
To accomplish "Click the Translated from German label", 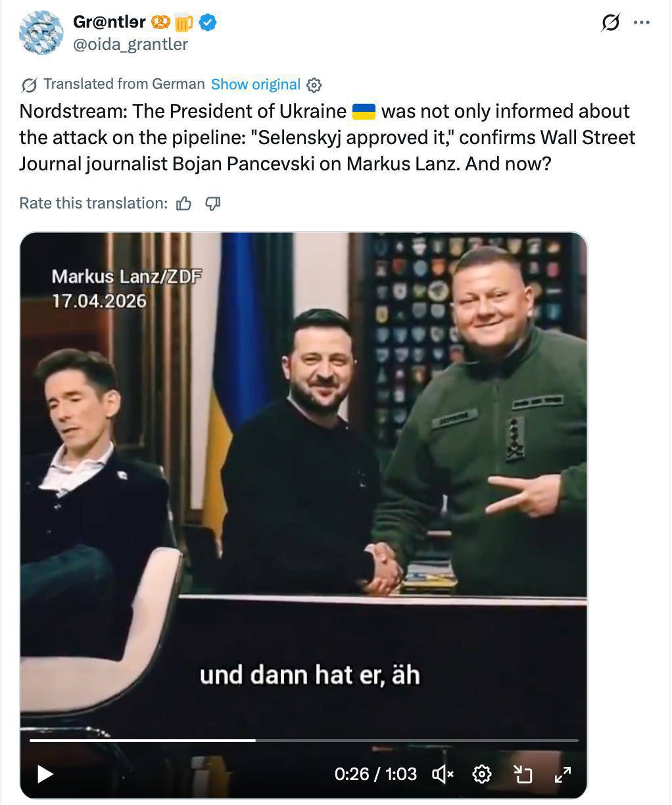I will 124,84.
